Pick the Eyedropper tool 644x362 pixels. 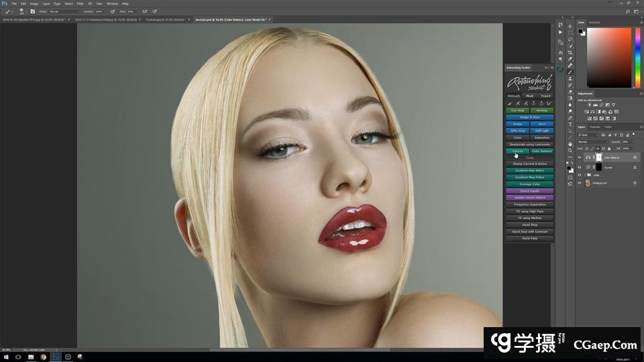pos(570,59)
